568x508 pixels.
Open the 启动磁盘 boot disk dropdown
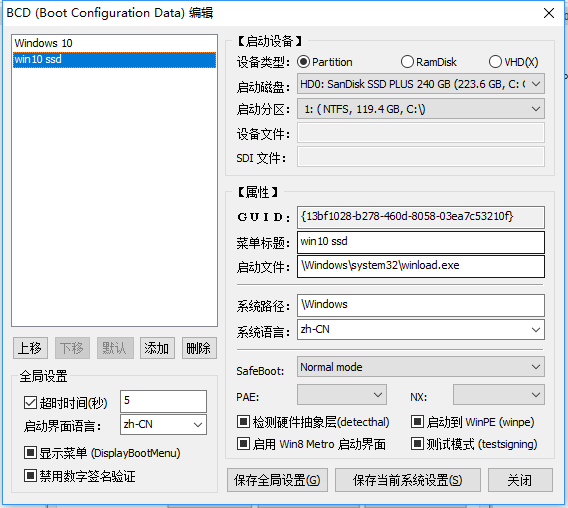[x=421, y=84]
